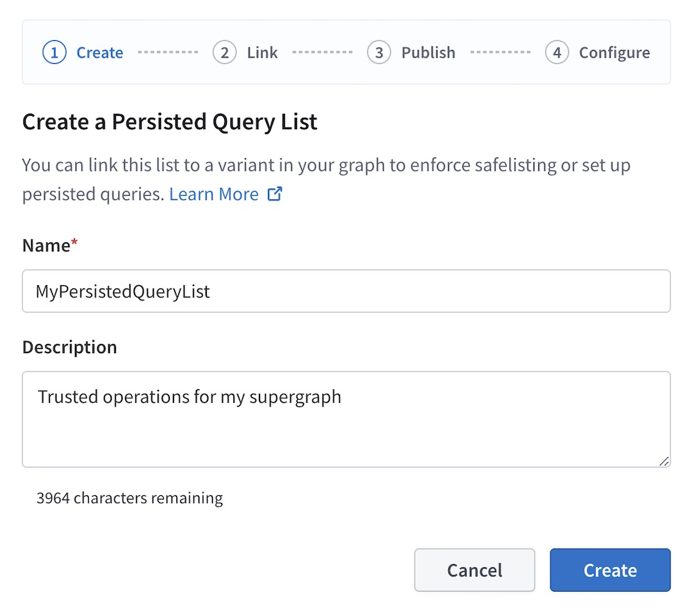Click the step 2 Link circle icon

point(223,52)
